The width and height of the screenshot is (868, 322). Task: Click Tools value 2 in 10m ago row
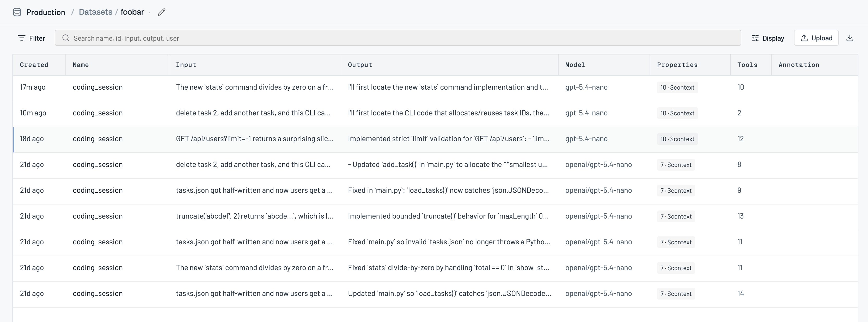click(x=739, y=113)
